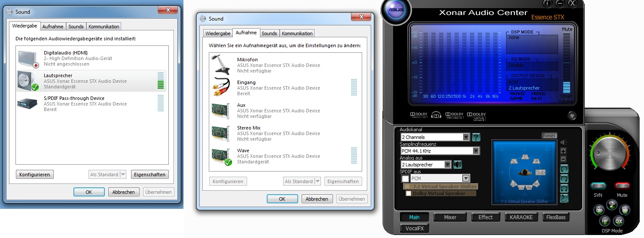This screenshot has height=238, width=644.
Task: Select the Lautsprecher playback device
Action: [x=91, y=81]
